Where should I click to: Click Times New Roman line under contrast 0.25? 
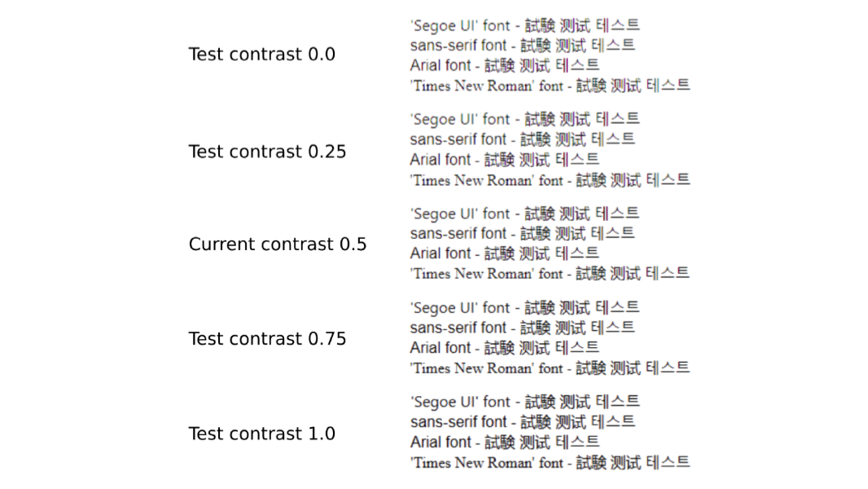pos(550,180)
